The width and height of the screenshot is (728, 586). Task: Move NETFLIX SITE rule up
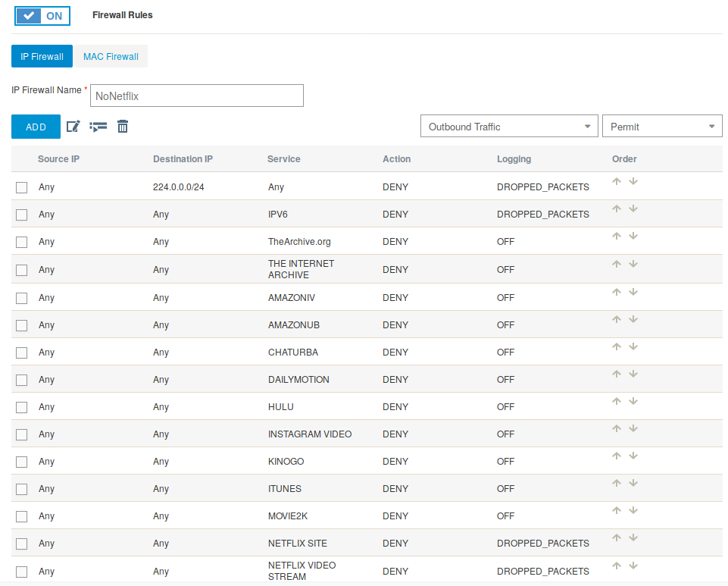click(x=617, y=538)
